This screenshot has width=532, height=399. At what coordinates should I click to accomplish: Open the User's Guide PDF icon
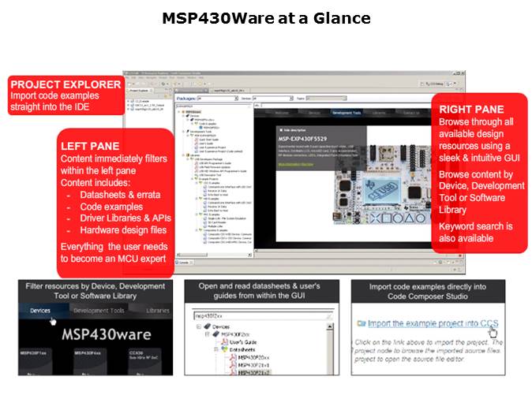click(225, 342)
